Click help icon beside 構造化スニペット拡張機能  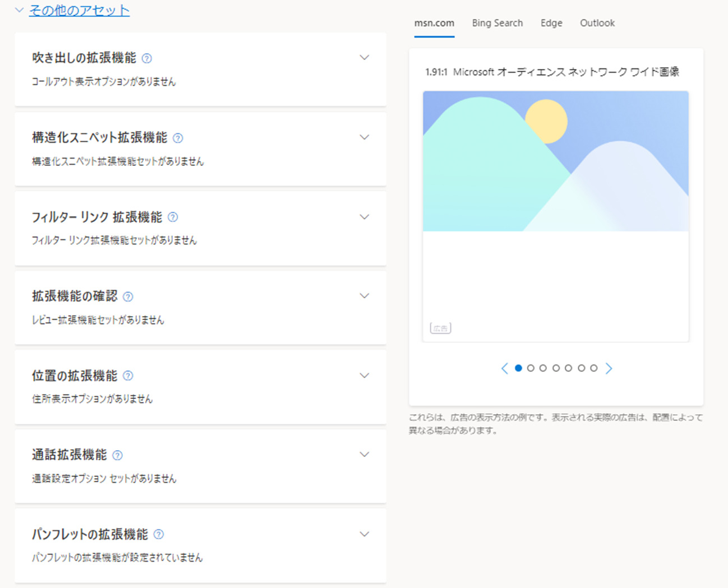tap(178, 138)
